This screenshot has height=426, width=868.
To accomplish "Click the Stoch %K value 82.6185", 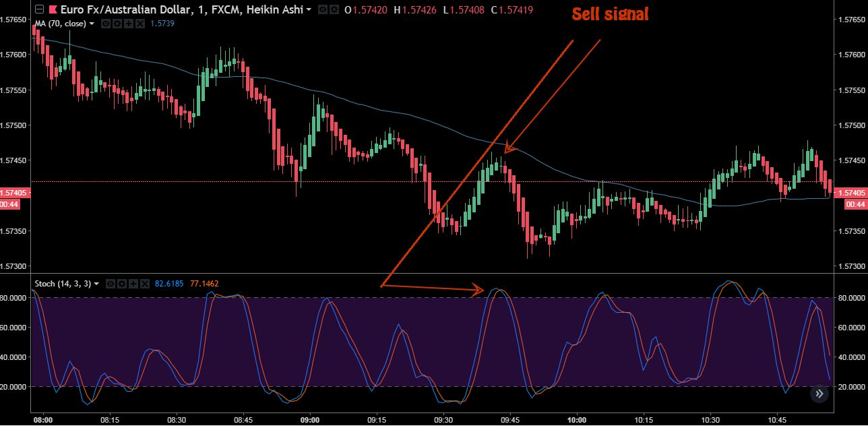I will 169,284.
